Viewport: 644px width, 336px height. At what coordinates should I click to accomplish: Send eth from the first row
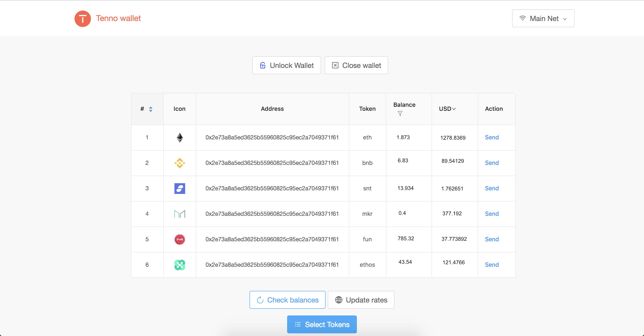pyautogui.click(x=491, y=137)
